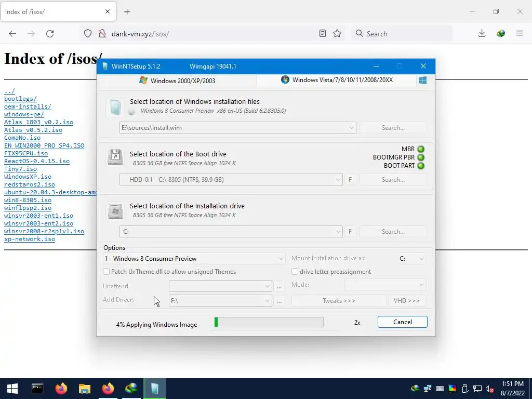
Task: Click Search for the Boot drive
Action: click(393, 179)
